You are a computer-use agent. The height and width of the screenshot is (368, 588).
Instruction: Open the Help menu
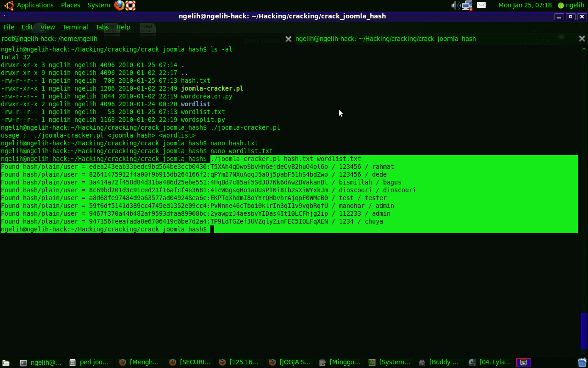123,27
